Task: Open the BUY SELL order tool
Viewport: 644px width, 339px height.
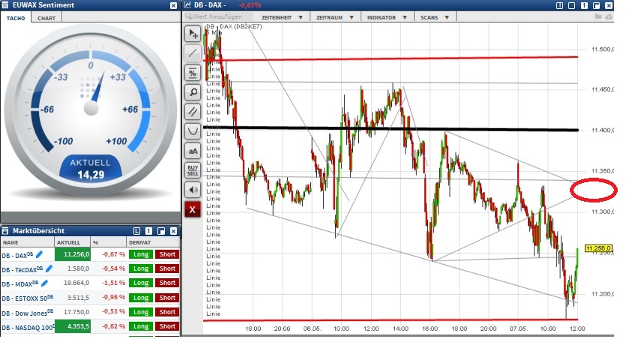Action: point(193,170)
